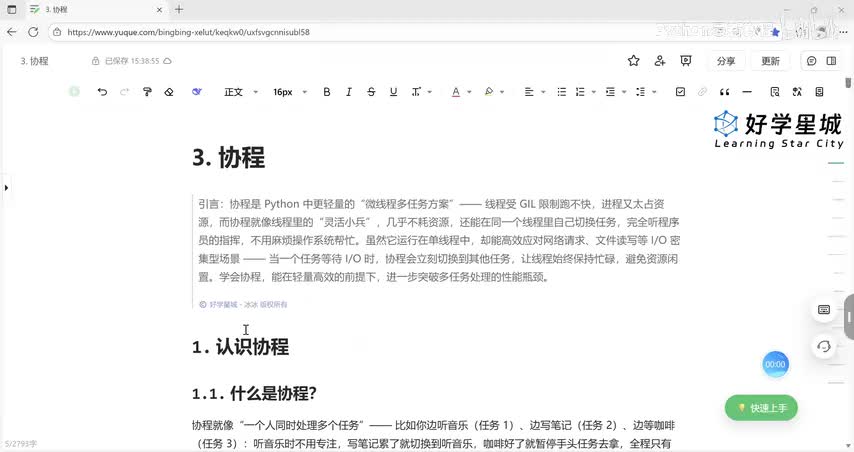This screenshot has width=854, height=452.
Task: Click the '1.1. 什么是协程?' heading
Action: point(254,393)
